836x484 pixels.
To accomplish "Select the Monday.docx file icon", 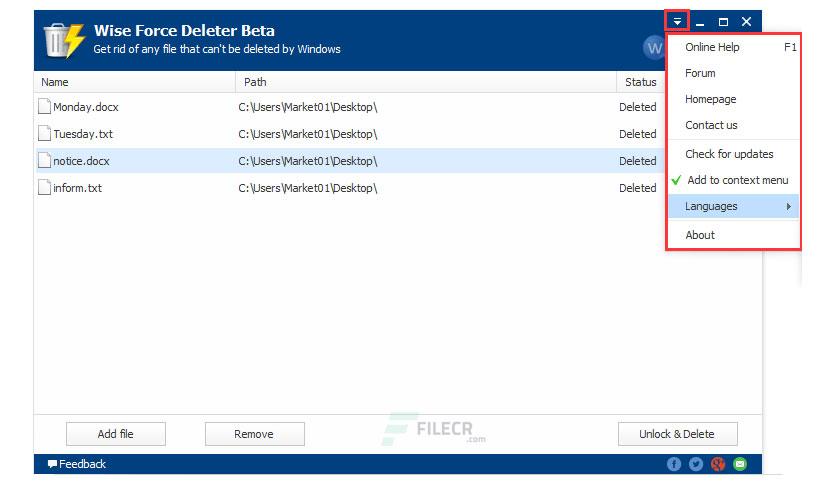I will [44, 107].
